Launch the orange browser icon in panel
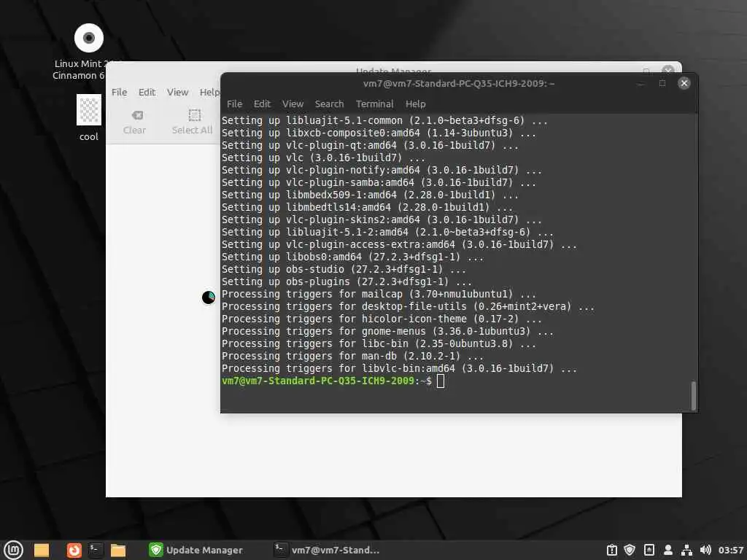This screenshot has width=747, height=560. click(x=74, y=550)
